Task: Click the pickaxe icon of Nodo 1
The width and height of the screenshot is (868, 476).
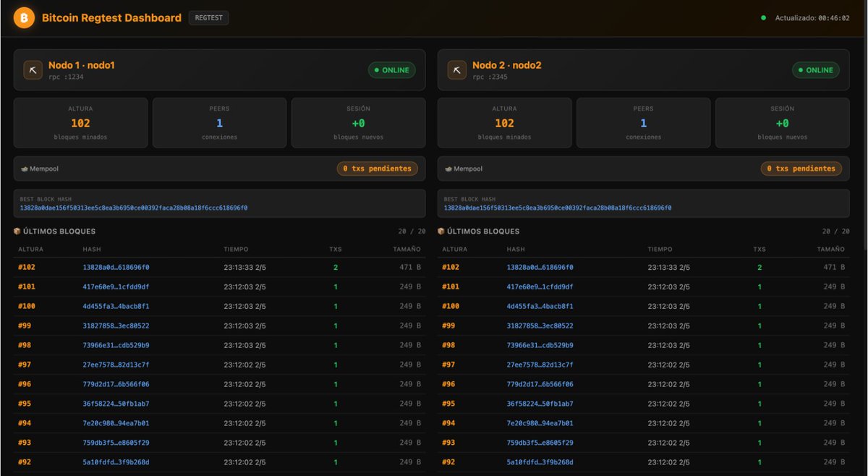Action: click(33, 69)
